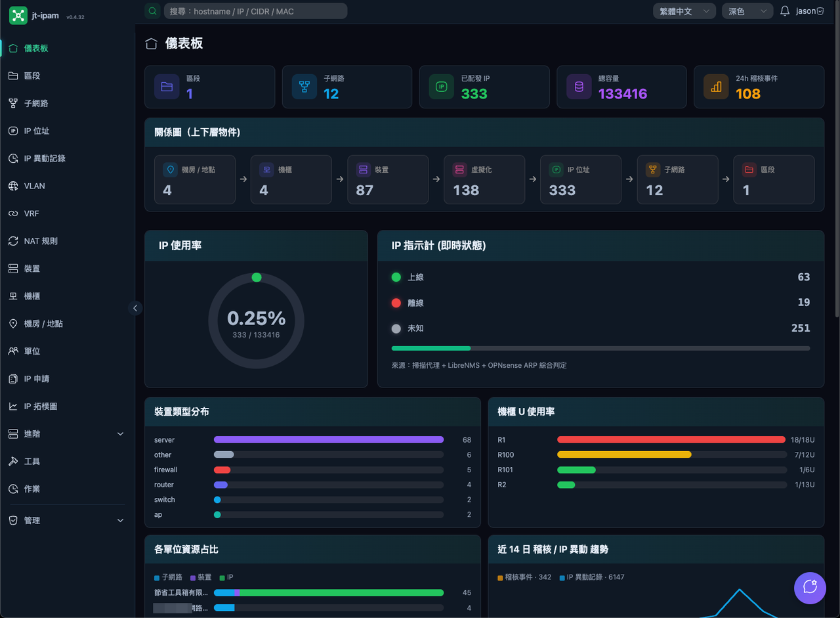Viewport: 840px width, 618px height.
Task: Click the IP 異動記錄 · 6147 legend
Action: pos(592,577)
